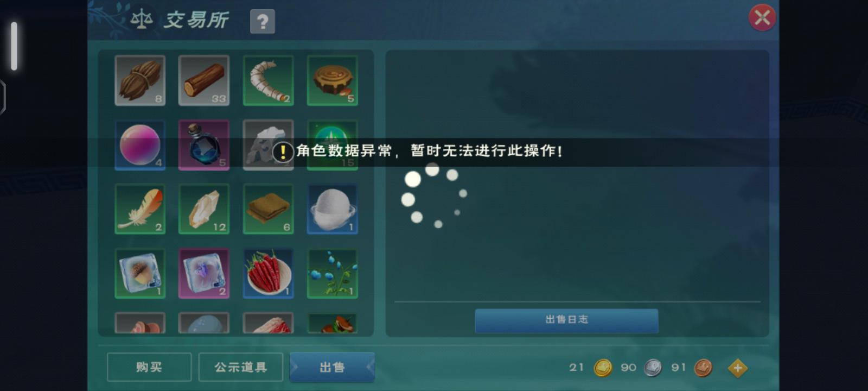The width and height of the screenshot is (868, 391).
Task: Select the orange feather item
Action: coord(140,209)
